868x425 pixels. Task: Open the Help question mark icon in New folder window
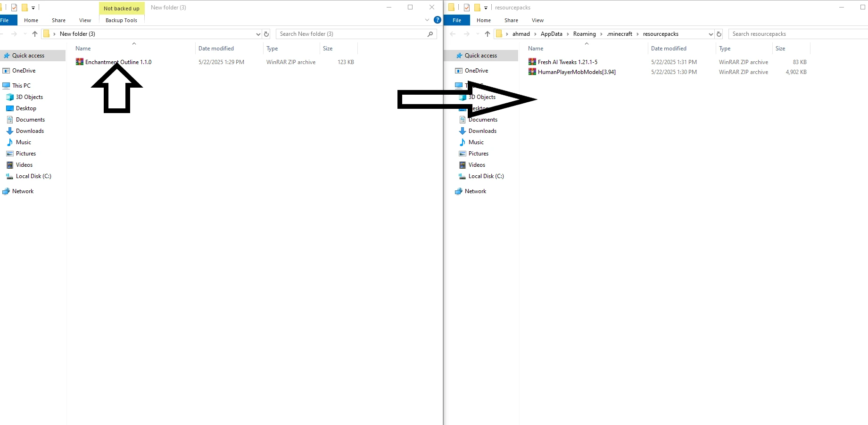pos(438,20)
